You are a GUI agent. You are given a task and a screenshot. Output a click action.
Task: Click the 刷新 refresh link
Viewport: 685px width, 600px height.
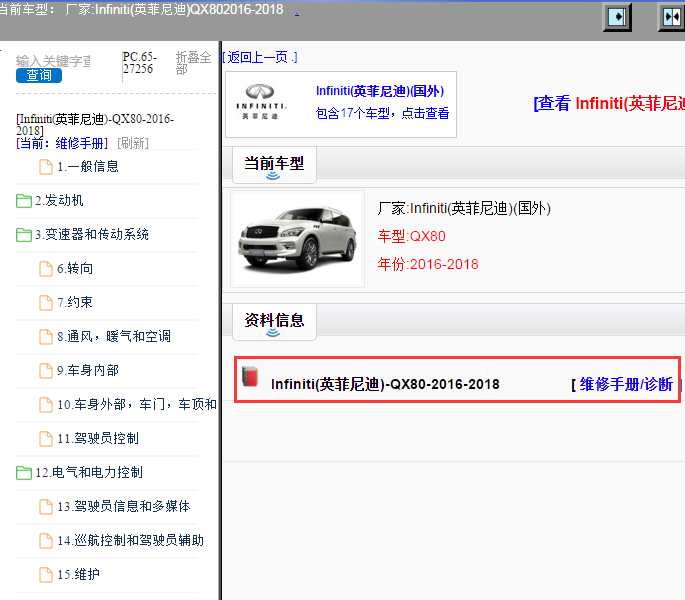(x=133, y=143)
